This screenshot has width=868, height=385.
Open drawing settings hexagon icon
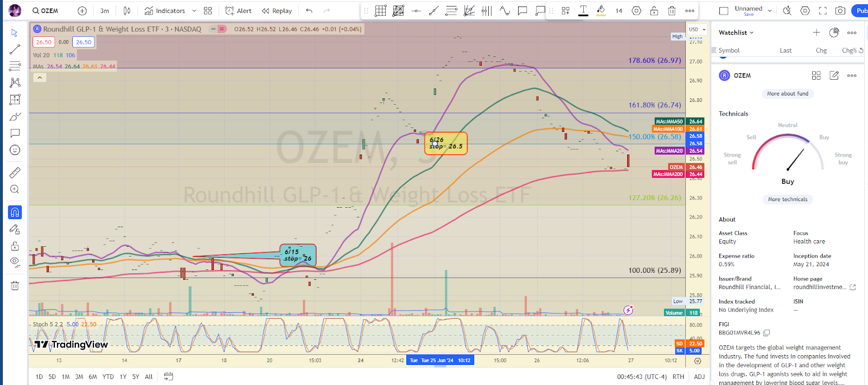(636, 11)
